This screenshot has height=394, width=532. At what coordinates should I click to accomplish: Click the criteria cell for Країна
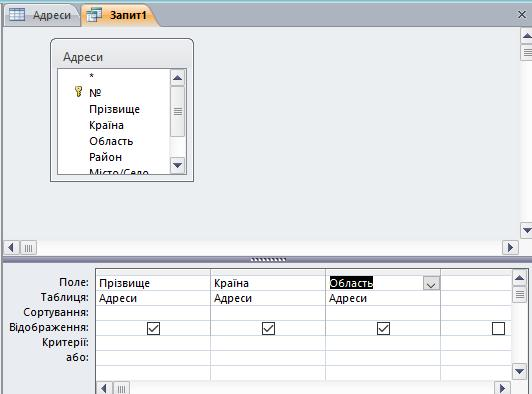(268, 343)
